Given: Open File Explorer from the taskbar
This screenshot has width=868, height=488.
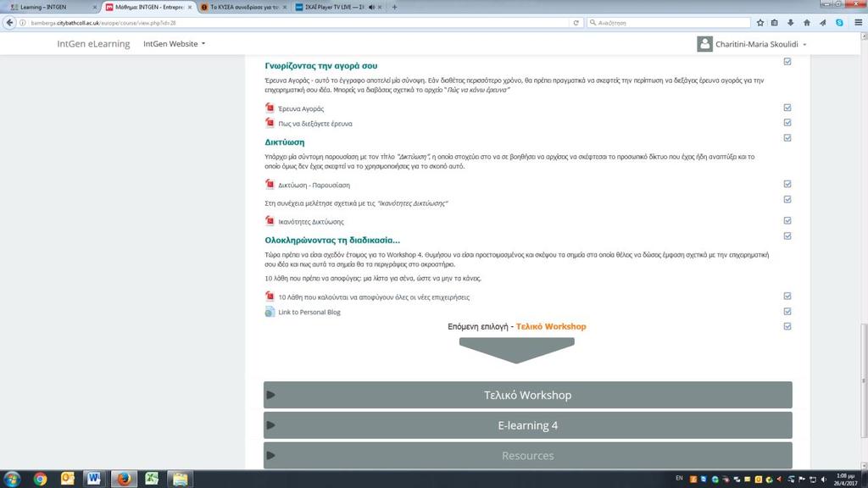Looking at the screenshot, I should [180, 479].
